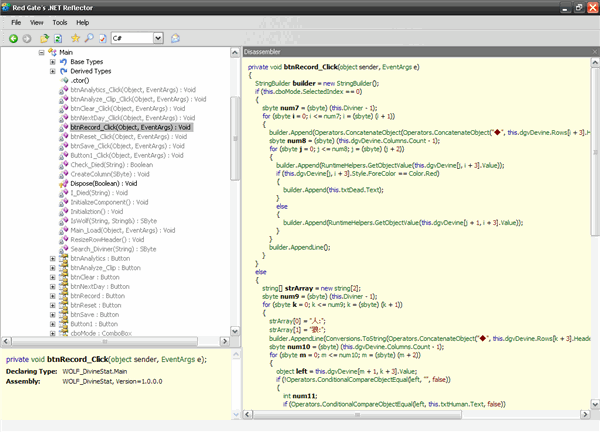
Task: Select Button1_Click method in tree
Action: [x=127, y=155]
